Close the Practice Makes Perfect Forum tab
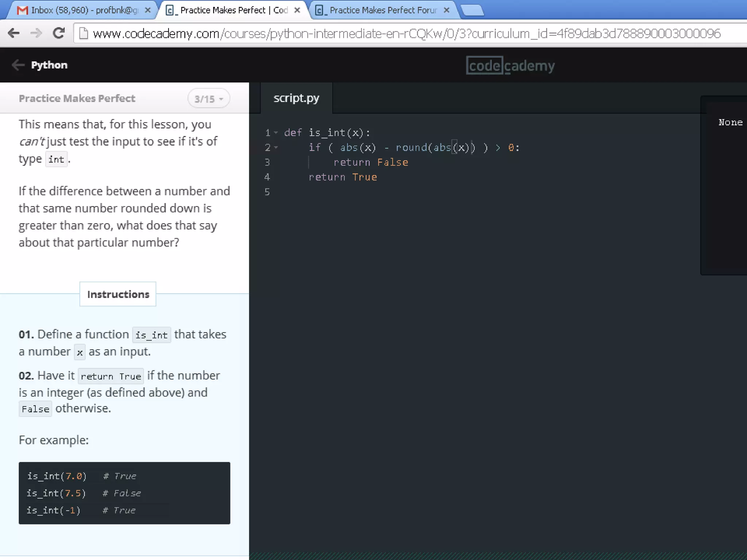The image size is (747, 560). coord(446,10)
